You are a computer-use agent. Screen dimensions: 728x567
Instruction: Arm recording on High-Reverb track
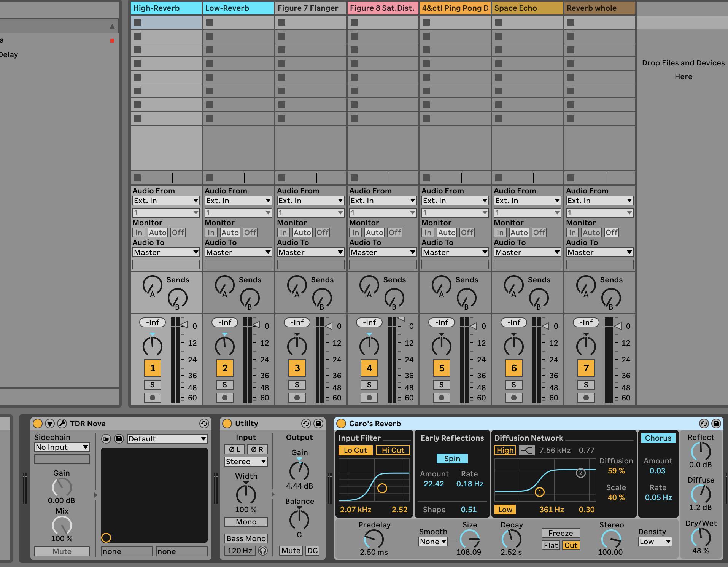(153, 398)
